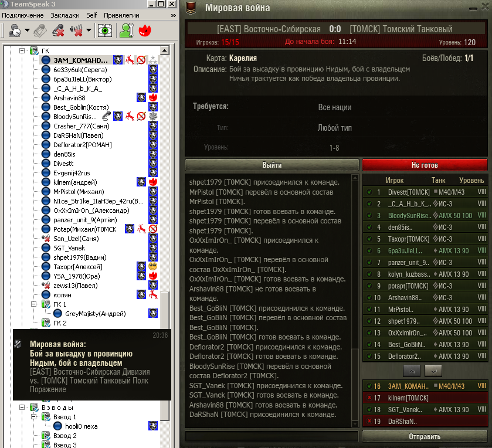This screenshot has height=448, width=492.
Task: Click the green eye contacts icon
Action: click(105, 30)
